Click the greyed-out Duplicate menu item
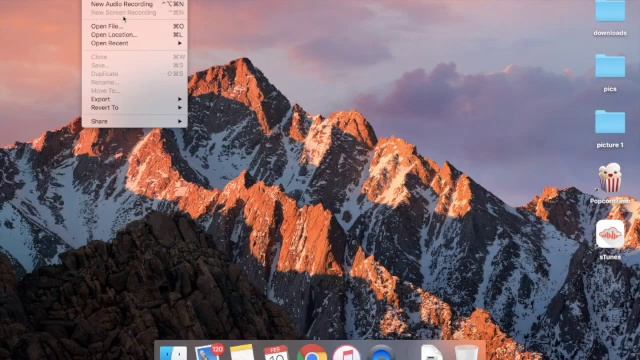Screen dimensions: 640x360 coord(135,74)
